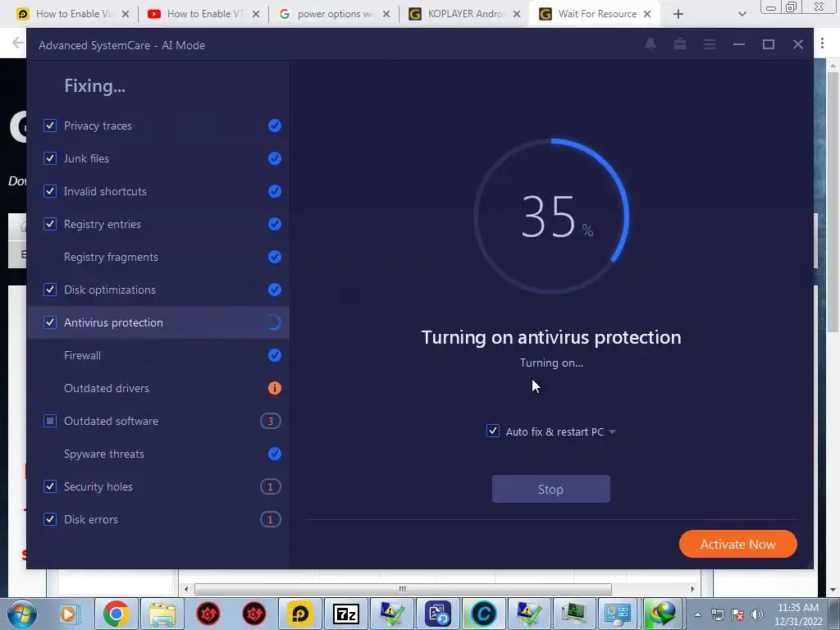The image size is (840, 630).
Task: Click the Spyware threats completed checkmark
Action: (x=274, y=454)
